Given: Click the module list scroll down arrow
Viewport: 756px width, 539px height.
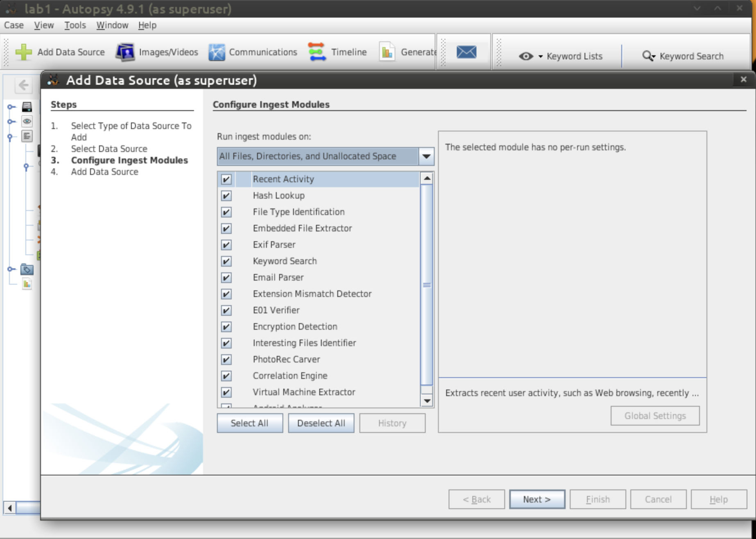Looking at the screenshot, I should click(427, 401).
